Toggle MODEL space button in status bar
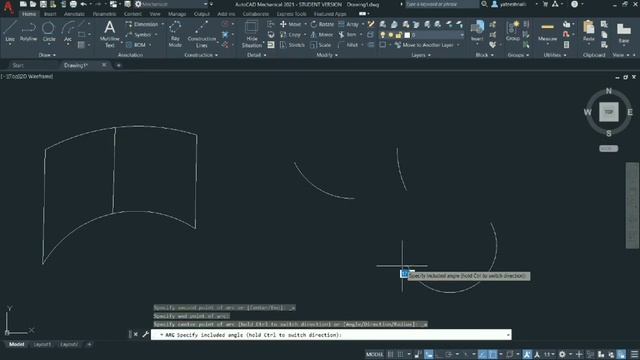 [374, 354]
